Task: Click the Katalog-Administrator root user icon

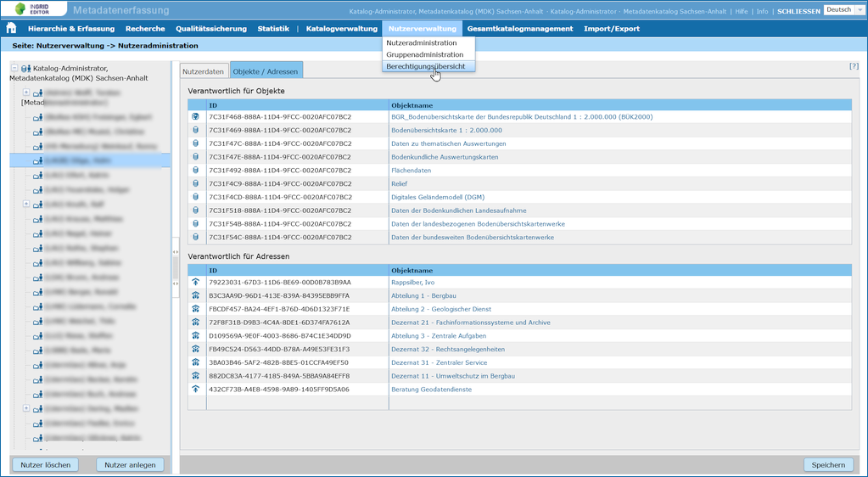Action: tap(25, 69)
